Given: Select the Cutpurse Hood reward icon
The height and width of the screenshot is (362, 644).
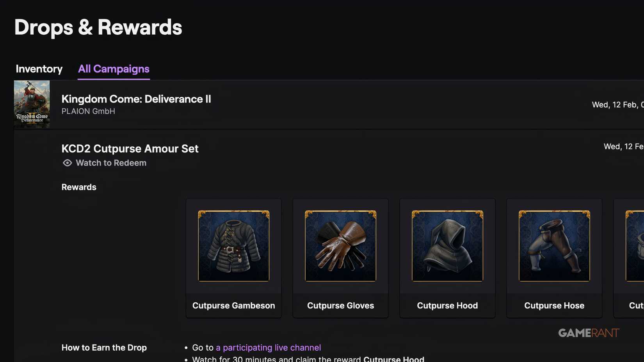Looking at the screenshot, I should [x=447, y=246].
